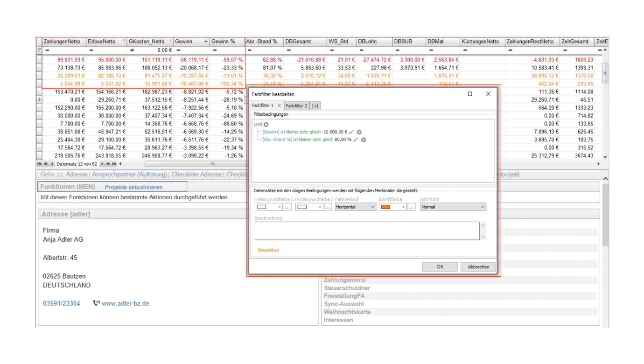This screenshot has width=644, height=364.
Task: Edit the Abr.-Stand % condition pencil icon
Action: click(x=356, y=140)
